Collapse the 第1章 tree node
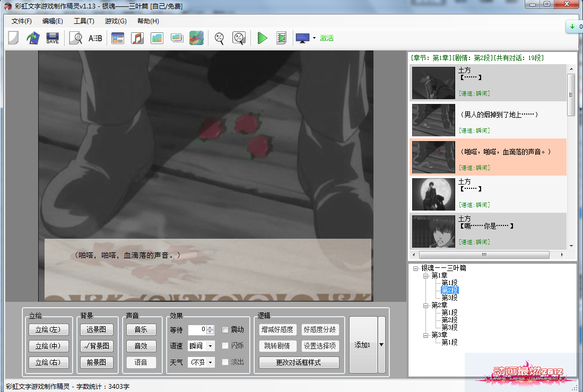This screenshot has width=583, height=392. 426,276
